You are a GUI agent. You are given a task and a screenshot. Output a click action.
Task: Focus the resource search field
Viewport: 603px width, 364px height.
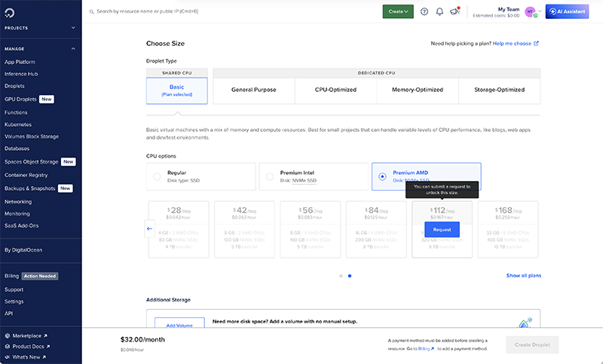(226, 12)
